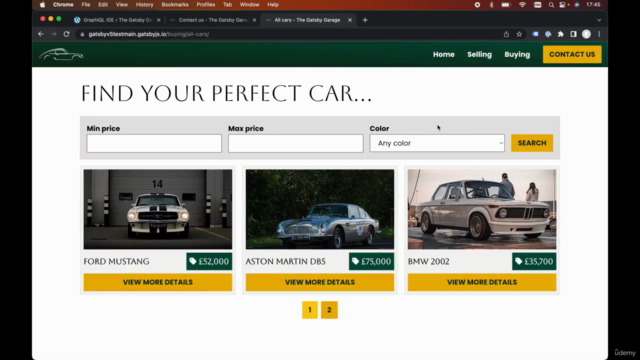Click the battery status icon
Image resolution: width=640 pixels, height=360 pixels.
pyautogui.click(x=506, y=5)
